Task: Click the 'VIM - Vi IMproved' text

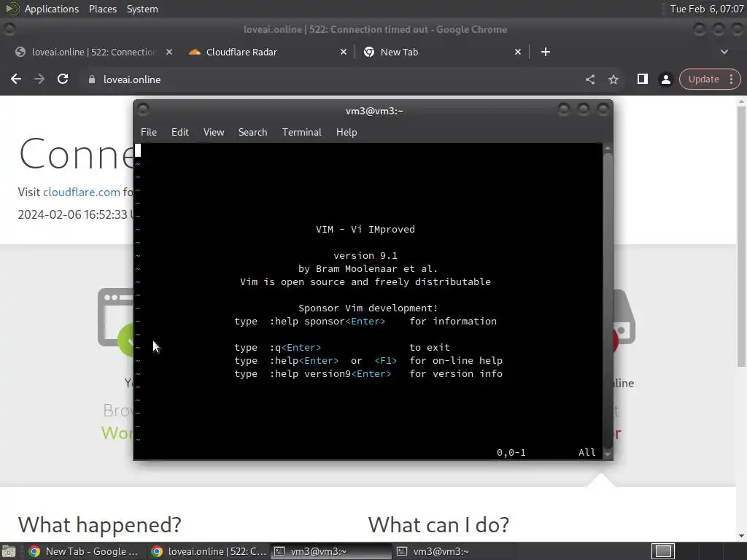Action: pyautogui.click(x=365, y=229)
